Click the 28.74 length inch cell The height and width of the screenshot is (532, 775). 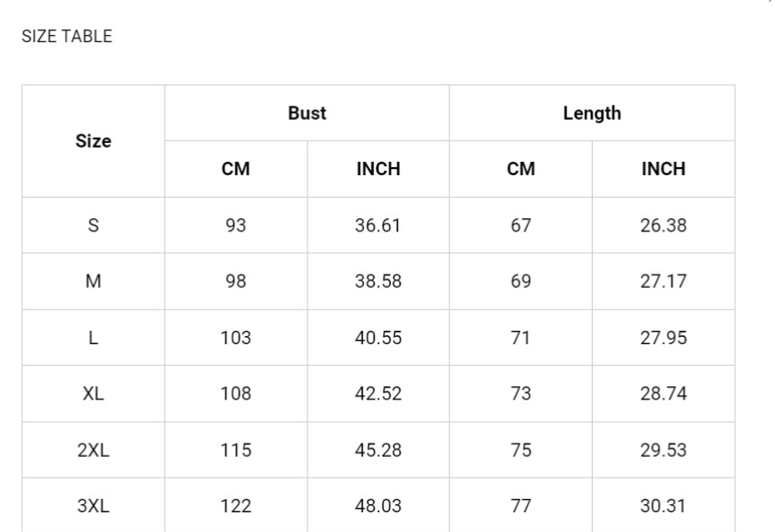pos(663,393)
